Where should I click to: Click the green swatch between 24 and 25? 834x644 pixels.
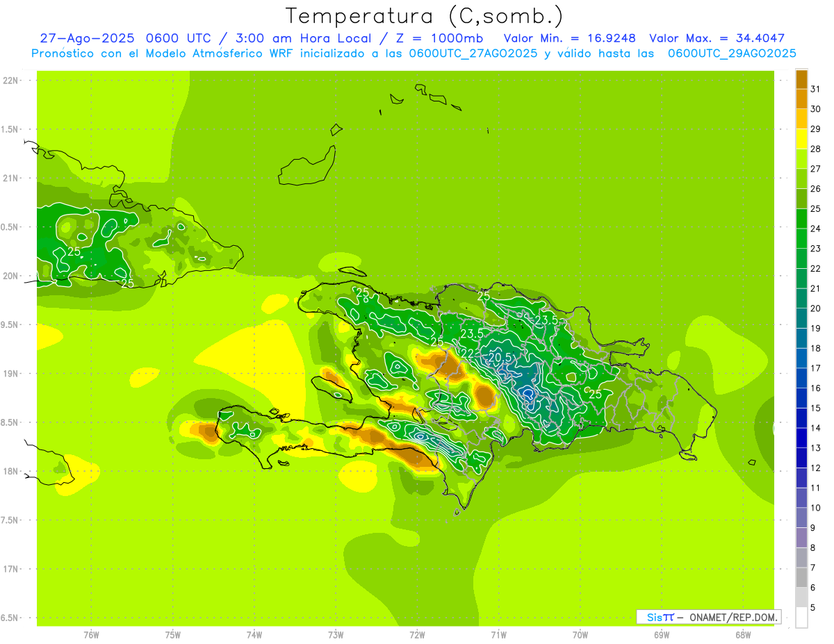801,218
